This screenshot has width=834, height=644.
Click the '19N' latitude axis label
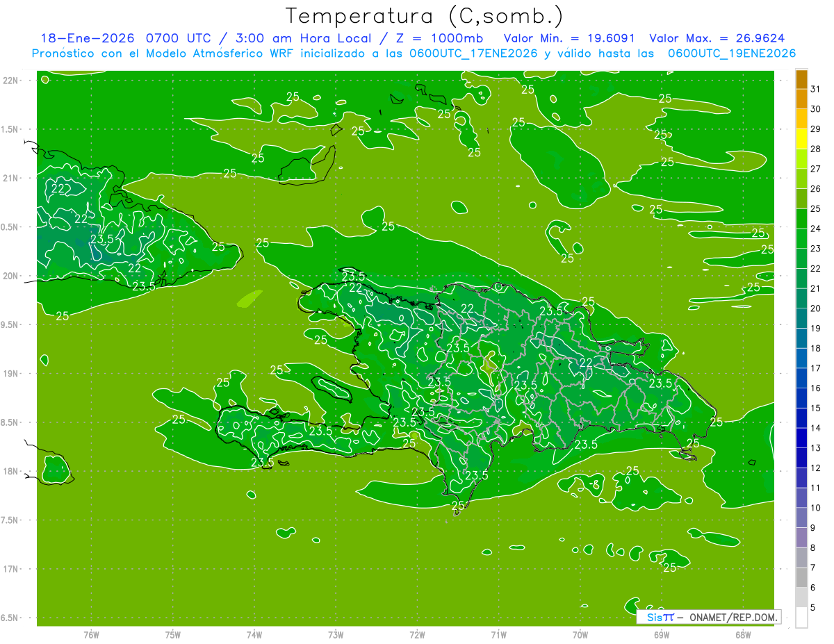pyautogui.click(x=11, y=374)
